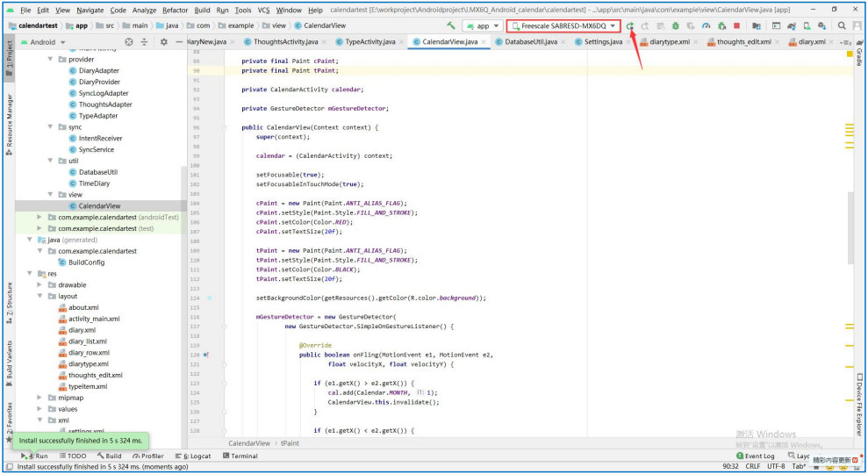The height and width of the screenshot is (474, 868).
Task: Click the UTF-8 encoding in status bar
Action: pyautogui.click(x=776, y=467)
